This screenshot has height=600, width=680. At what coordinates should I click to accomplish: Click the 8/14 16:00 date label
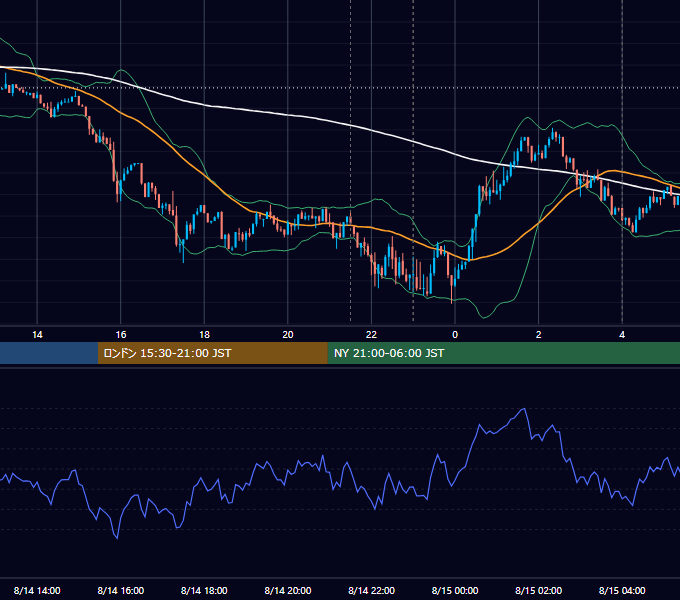121,590
